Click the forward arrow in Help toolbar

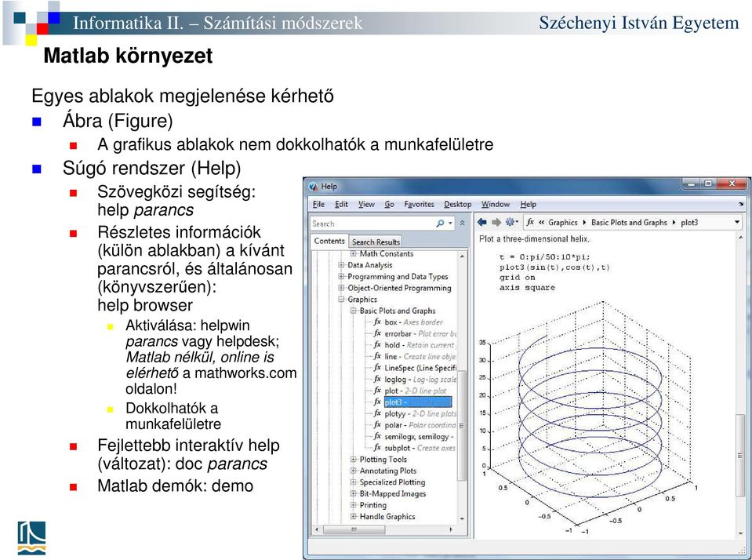pos(496,222)
